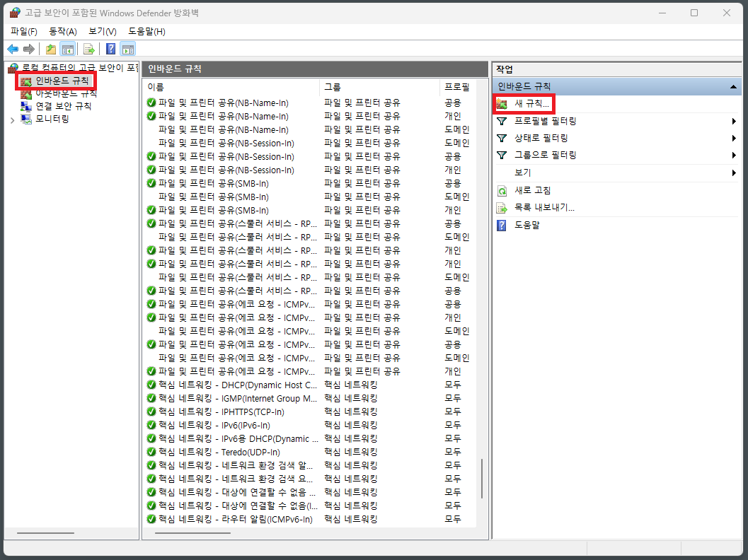Screen dimensions: 748x560
Task: Click the 상태로 필터링 funnel icon
Action: coord(502,138)
